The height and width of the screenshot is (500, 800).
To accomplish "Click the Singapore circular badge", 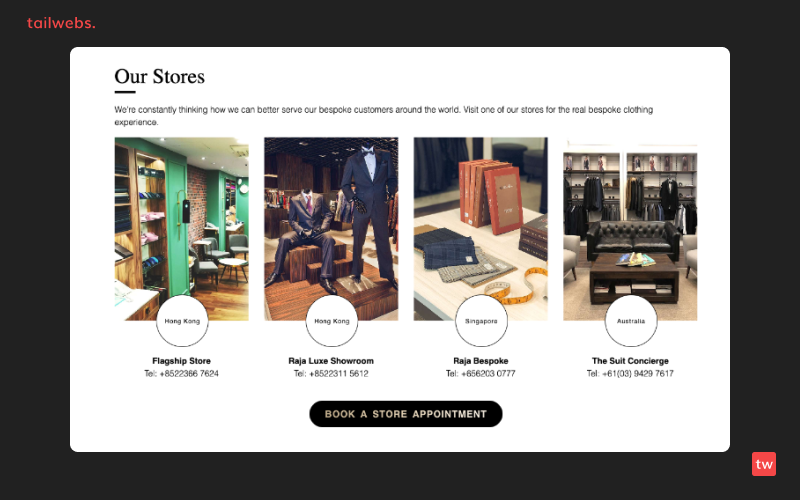I will click(x=481, y=321).
